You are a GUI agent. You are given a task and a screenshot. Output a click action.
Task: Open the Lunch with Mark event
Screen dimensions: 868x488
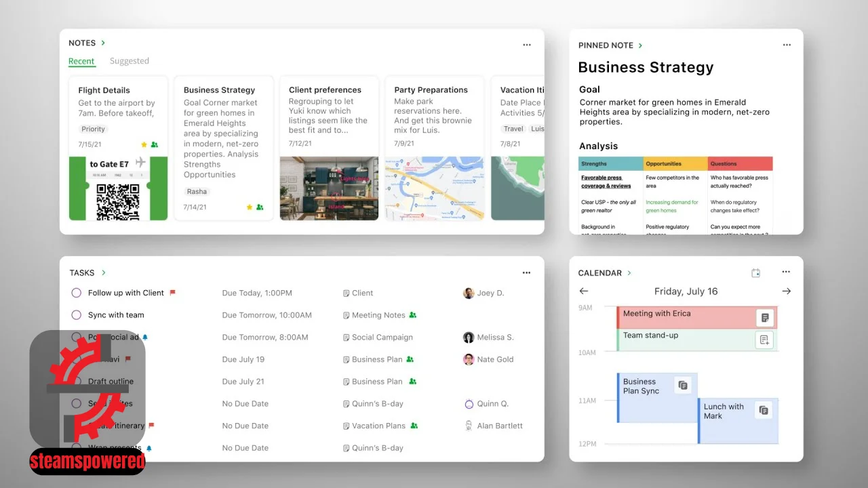[738, 421]
